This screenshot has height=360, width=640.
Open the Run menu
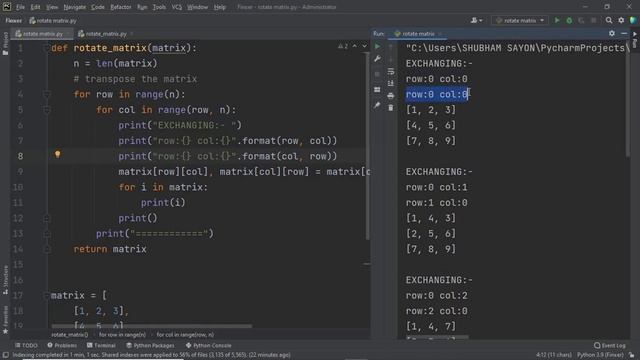(142, 7)
